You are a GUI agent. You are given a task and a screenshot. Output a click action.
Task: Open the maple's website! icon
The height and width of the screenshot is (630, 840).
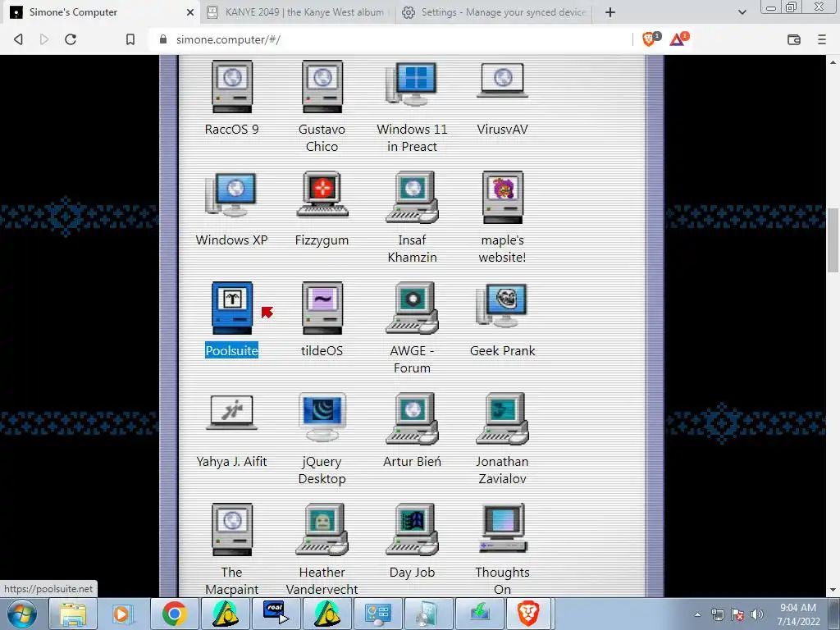tap(503, 197)
